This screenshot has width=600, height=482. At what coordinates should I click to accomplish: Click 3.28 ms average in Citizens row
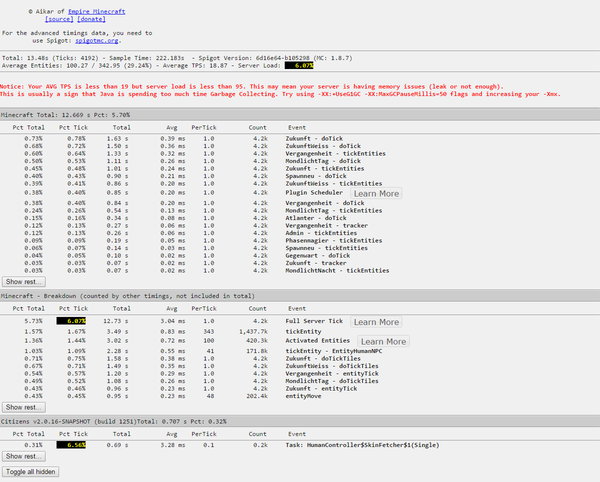173,445
